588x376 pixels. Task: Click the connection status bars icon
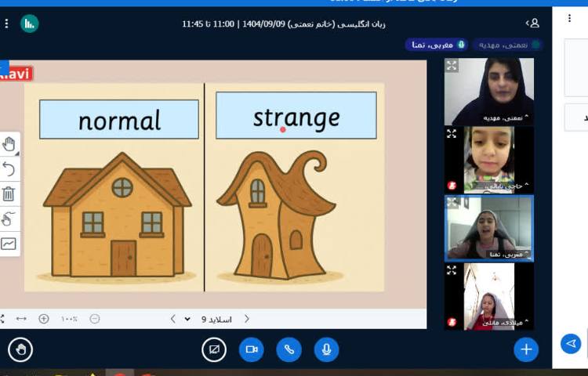point(29,23)
